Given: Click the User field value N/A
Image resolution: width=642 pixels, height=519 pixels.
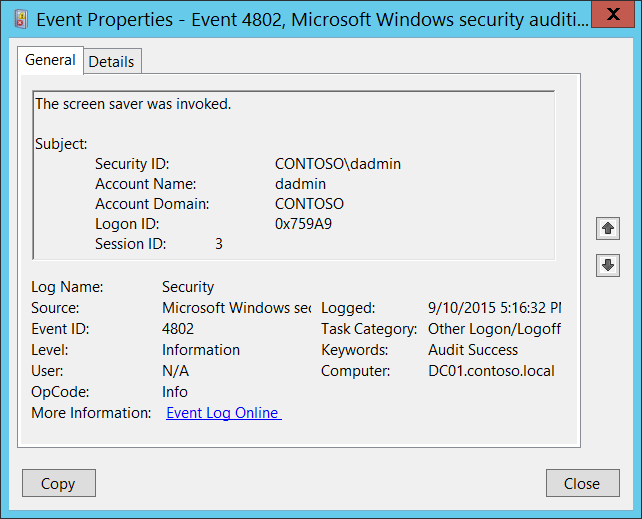Looking at the screenshot, I should pos(175,371).
